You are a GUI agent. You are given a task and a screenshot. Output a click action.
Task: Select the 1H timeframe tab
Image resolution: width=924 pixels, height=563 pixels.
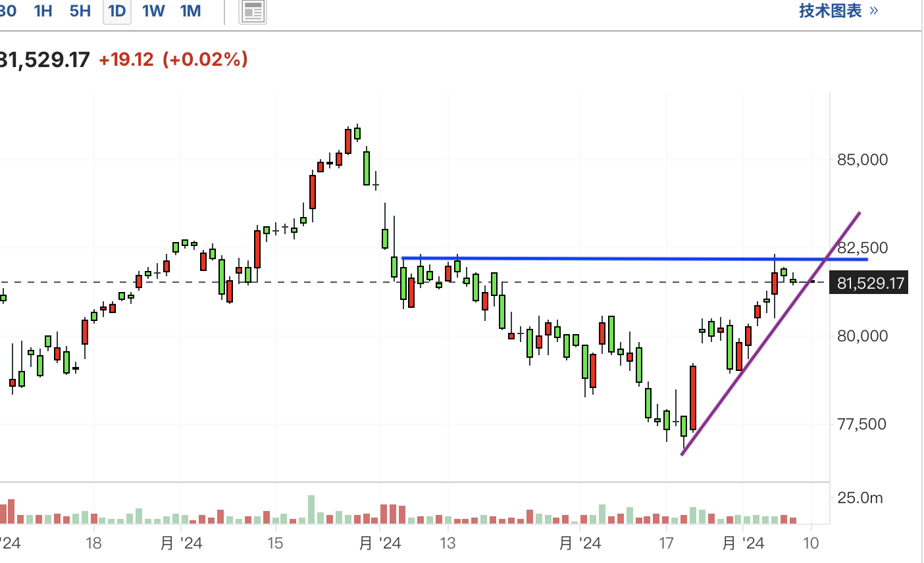point(43,11)
